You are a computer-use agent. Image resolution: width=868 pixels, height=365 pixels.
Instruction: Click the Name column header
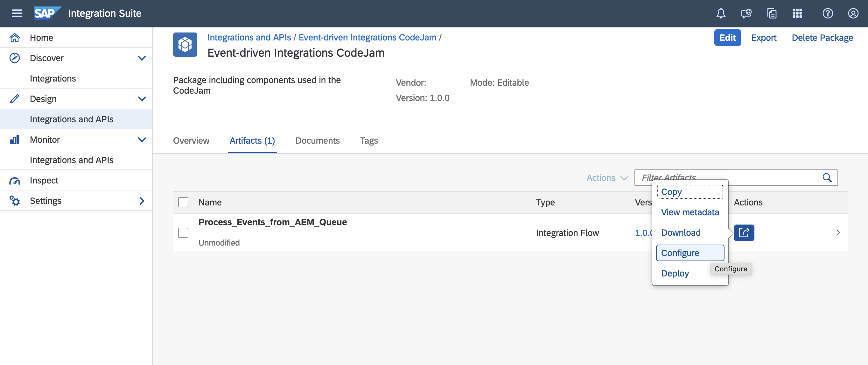pos(210,202)
